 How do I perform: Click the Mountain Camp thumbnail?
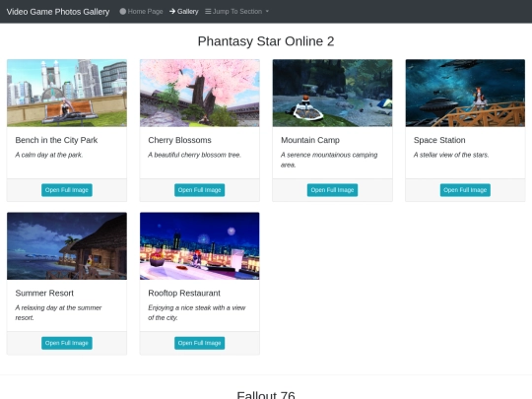[x=333, y=93]
